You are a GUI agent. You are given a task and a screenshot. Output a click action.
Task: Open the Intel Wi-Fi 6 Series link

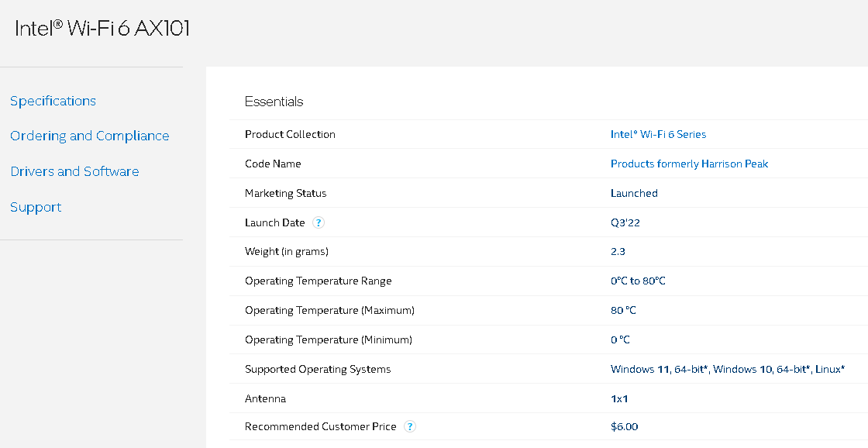pos(658,134)
